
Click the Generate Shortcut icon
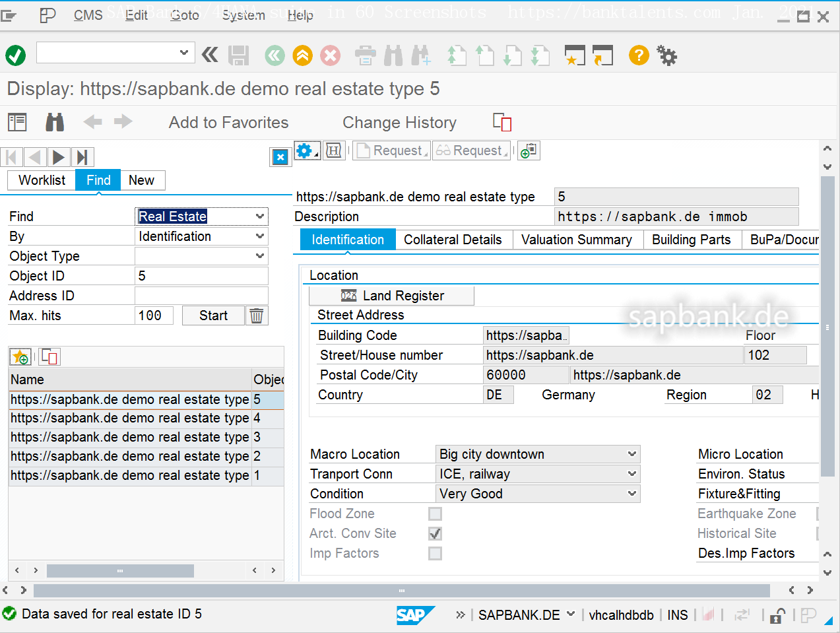click(602, 55)
